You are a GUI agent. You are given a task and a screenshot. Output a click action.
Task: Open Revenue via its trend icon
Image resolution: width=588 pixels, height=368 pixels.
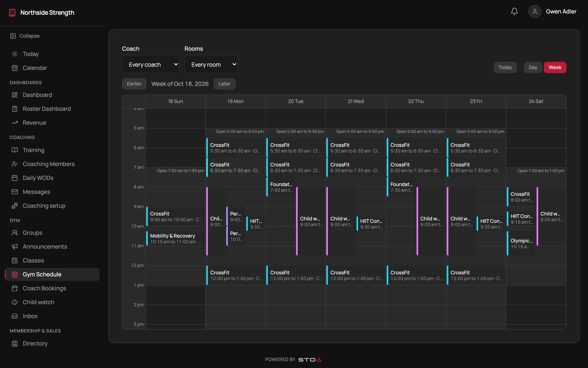pos(15,123)
